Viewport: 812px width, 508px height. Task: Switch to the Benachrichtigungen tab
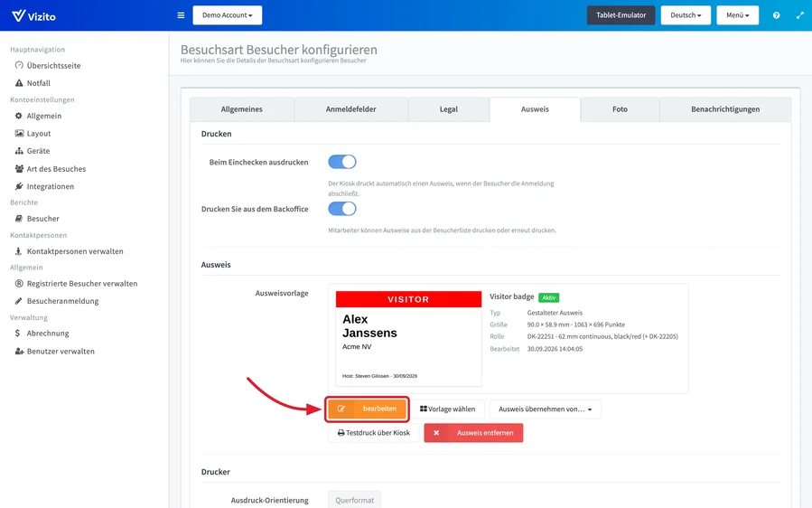point(725,109)
